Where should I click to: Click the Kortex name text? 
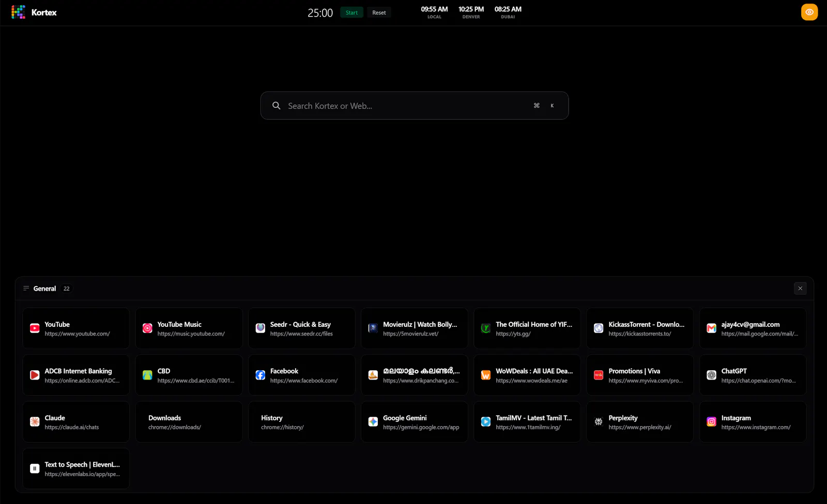[x=44, y=12]
